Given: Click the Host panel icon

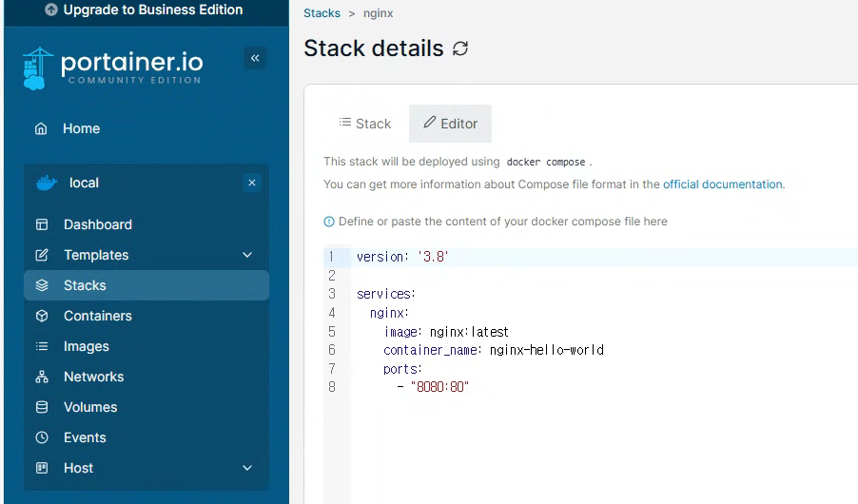Looking at the screenshot, I should coord(42,468).
